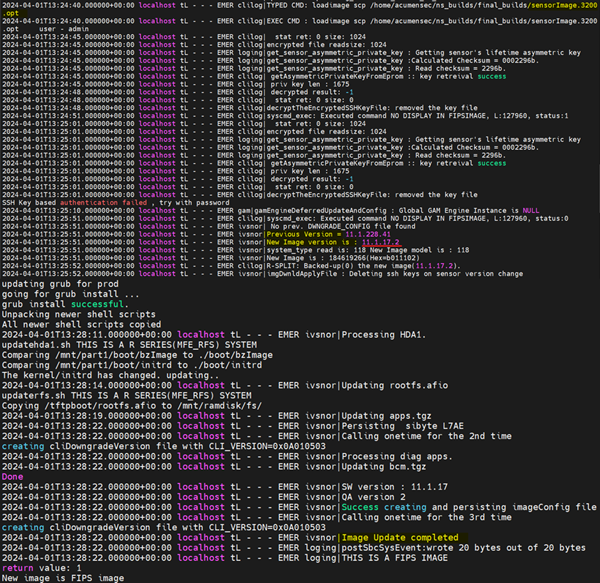The image size is (600, 583).
Task: Select 'Updating rootfs.afio' log message
Action: tap(395, 385)
